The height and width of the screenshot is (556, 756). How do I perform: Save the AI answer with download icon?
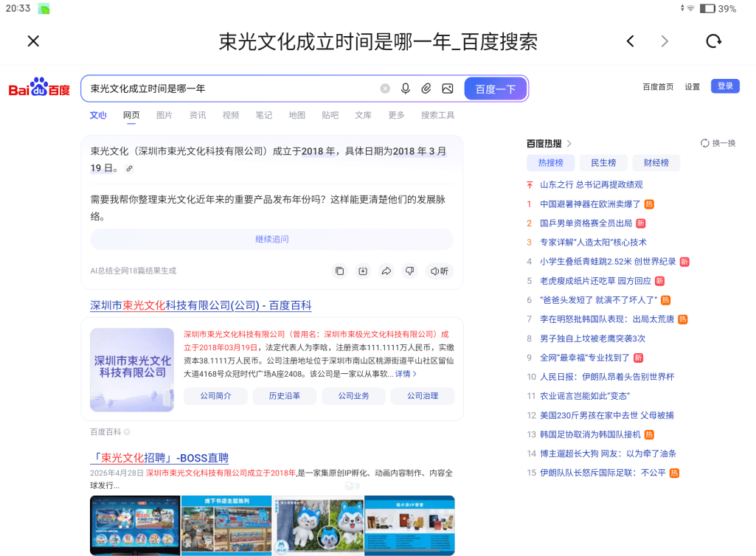click(x=363, y=271)
